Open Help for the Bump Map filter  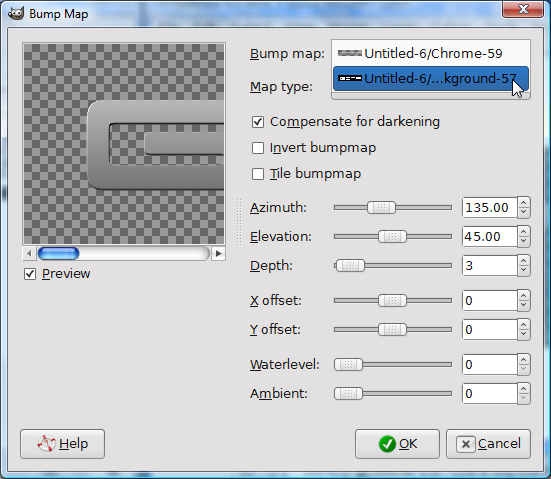(63, 444)
